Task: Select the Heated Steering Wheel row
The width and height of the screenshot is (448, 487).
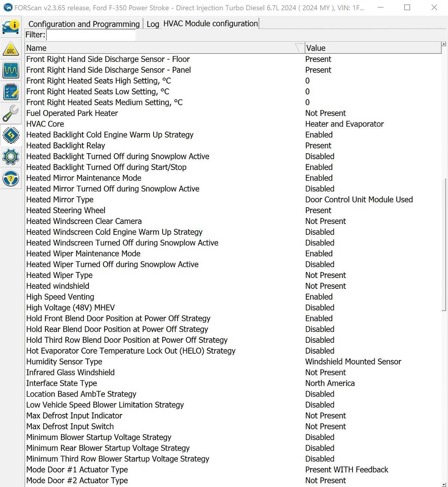Action: coord(66,211)
